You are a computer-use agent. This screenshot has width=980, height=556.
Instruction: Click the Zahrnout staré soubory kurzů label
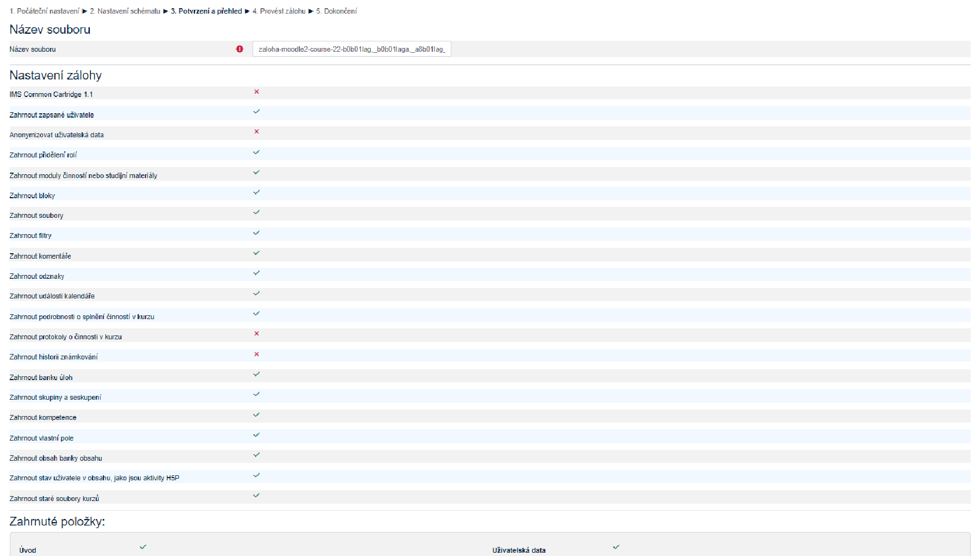(54, 499)
